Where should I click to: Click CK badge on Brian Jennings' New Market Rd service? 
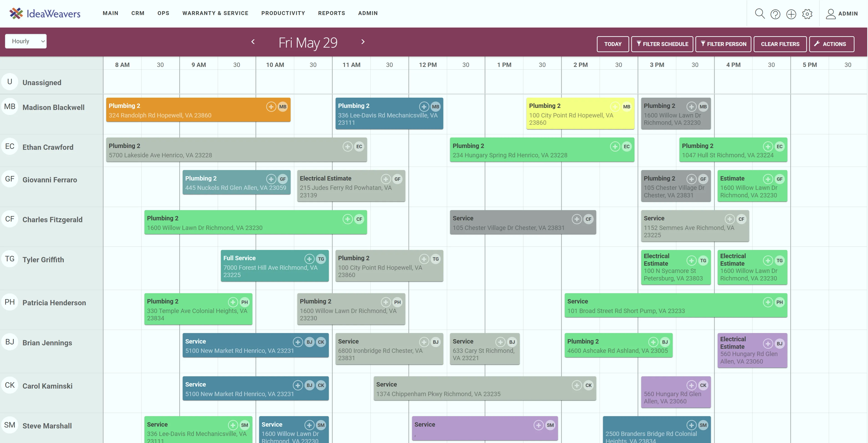tap(321, 342)
